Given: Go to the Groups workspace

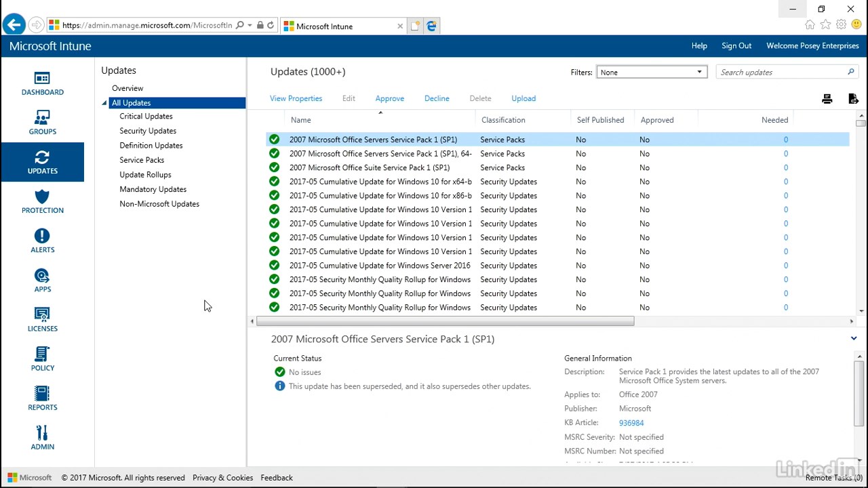Looking at the screenshot, I should coord(42,123).
